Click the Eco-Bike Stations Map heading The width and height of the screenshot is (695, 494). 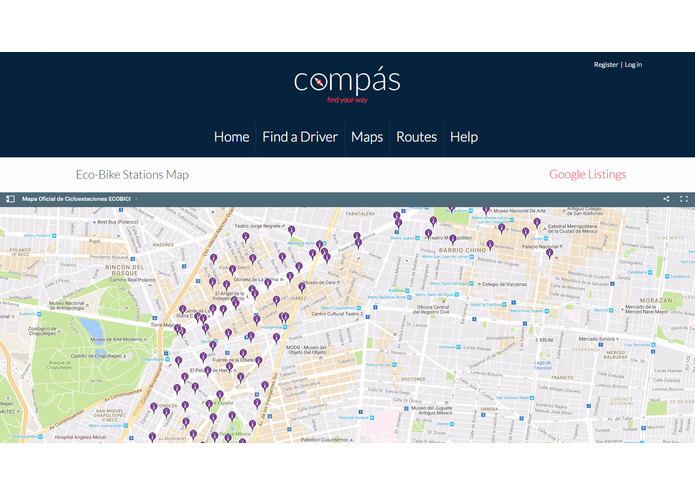[x=132, y=175]
